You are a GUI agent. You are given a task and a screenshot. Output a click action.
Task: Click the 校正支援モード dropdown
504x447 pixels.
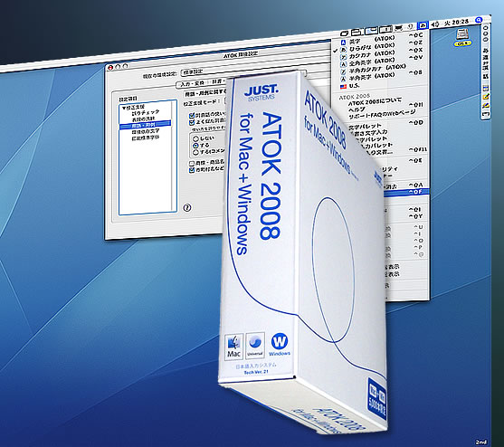pos(225,101)
